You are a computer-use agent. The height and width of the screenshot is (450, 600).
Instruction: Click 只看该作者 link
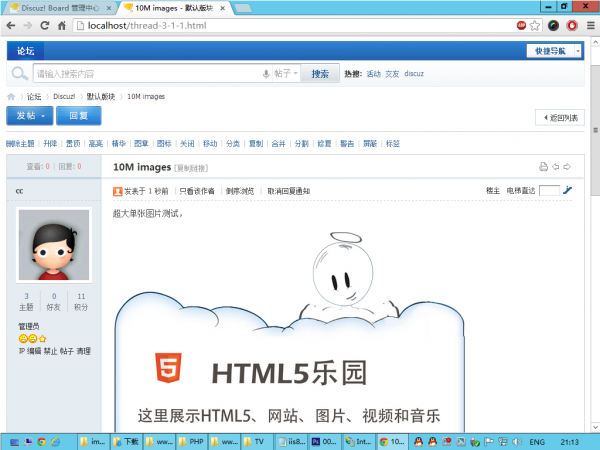click(197, 191)
